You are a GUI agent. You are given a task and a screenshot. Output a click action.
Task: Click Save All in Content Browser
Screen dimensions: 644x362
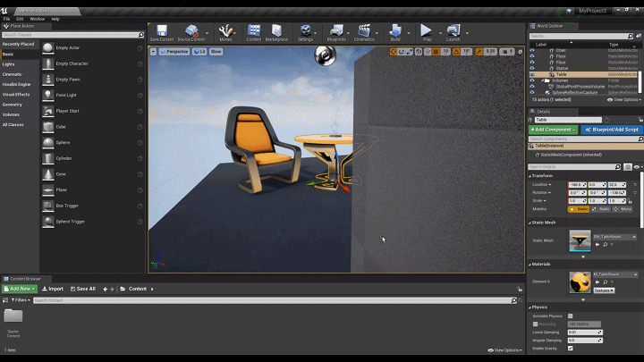click(83, 289)
